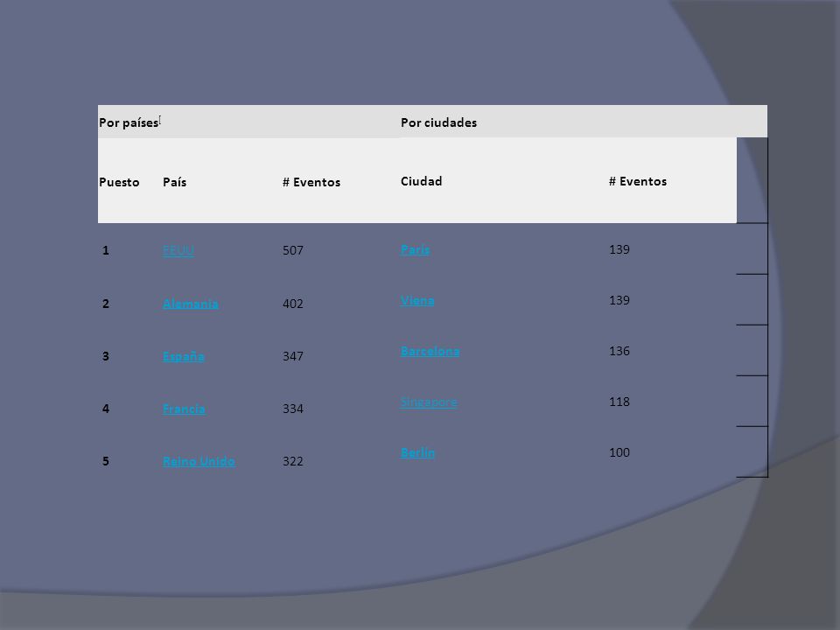Click the 'Puesto' column header
The width and height of the screenshot is (840, 630).
coord(119,182)
